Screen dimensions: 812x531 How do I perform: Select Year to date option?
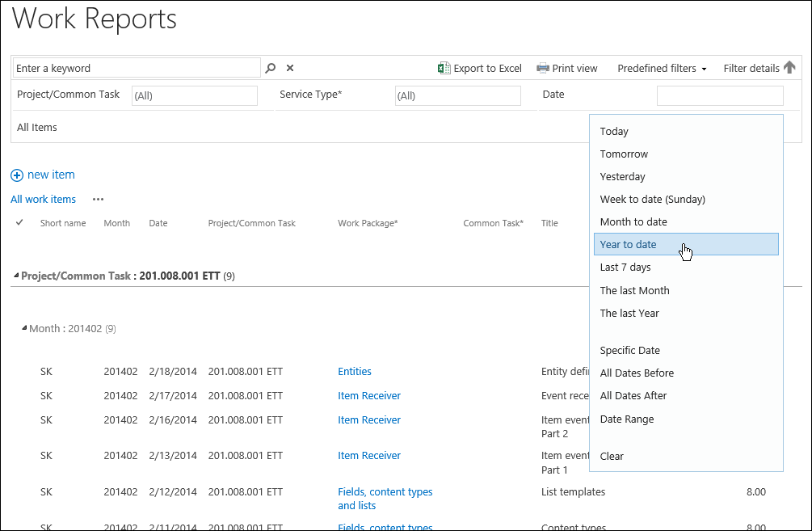628,245
